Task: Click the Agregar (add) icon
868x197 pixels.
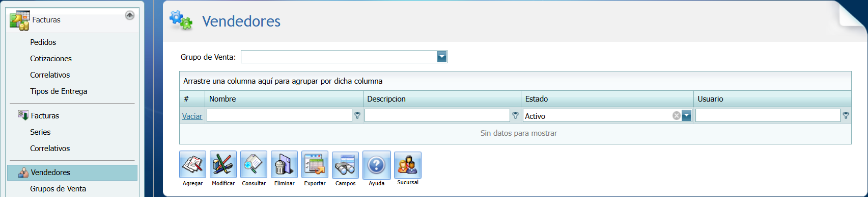Action: click(192, 164)
